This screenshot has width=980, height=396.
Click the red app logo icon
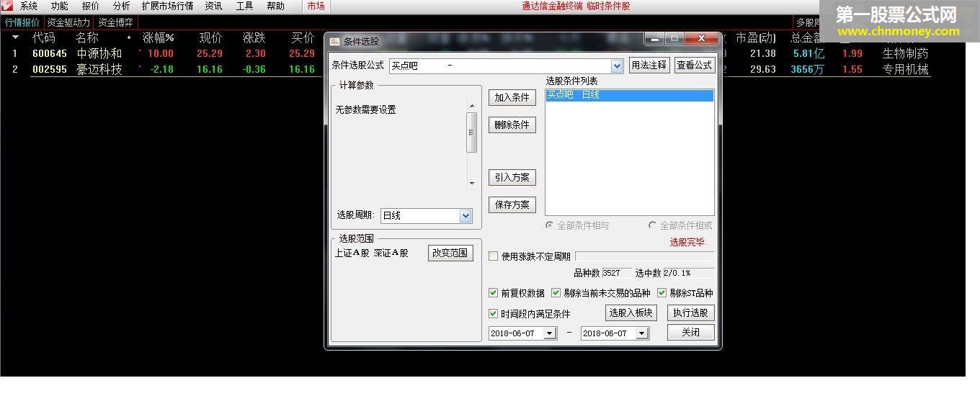(x=6, y=6)
